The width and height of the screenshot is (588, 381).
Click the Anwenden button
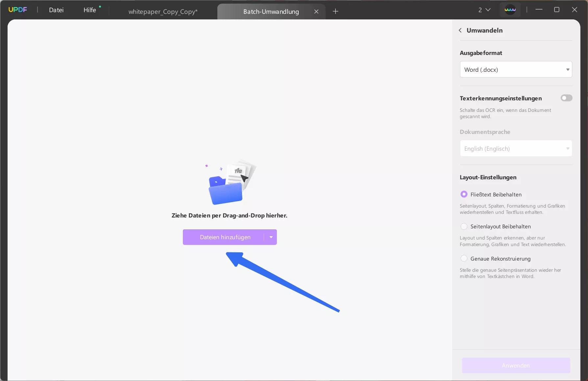click(516, 366)
